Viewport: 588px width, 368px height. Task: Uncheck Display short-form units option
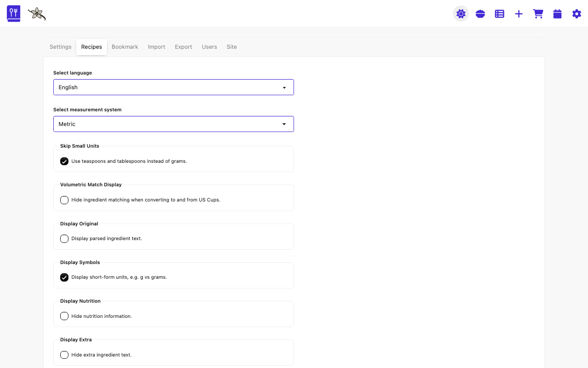64,277
